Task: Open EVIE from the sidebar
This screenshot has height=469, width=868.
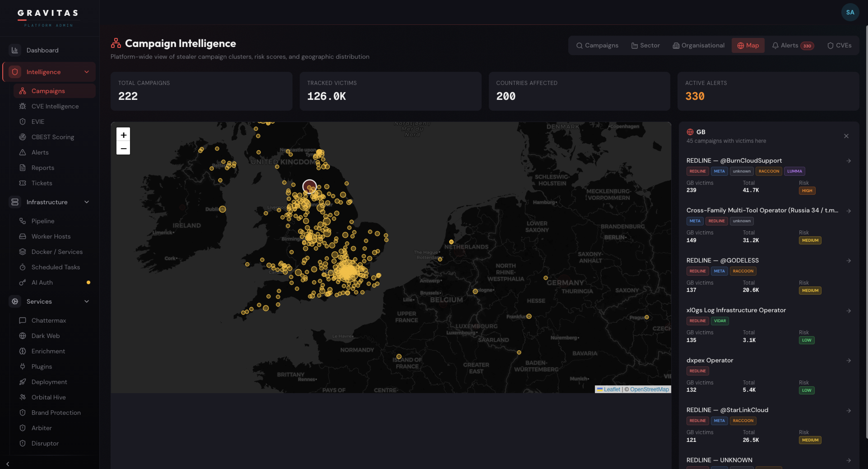Action: pyautogui.click(x=54, y=122)
